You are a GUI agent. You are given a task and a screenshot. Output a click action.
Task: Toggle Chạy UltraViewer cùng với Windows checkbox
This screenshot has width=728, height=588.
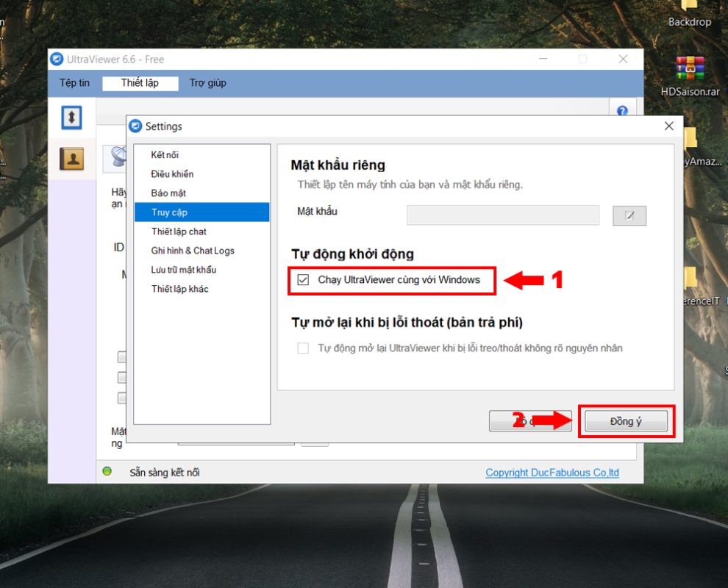tap(303, 280)
